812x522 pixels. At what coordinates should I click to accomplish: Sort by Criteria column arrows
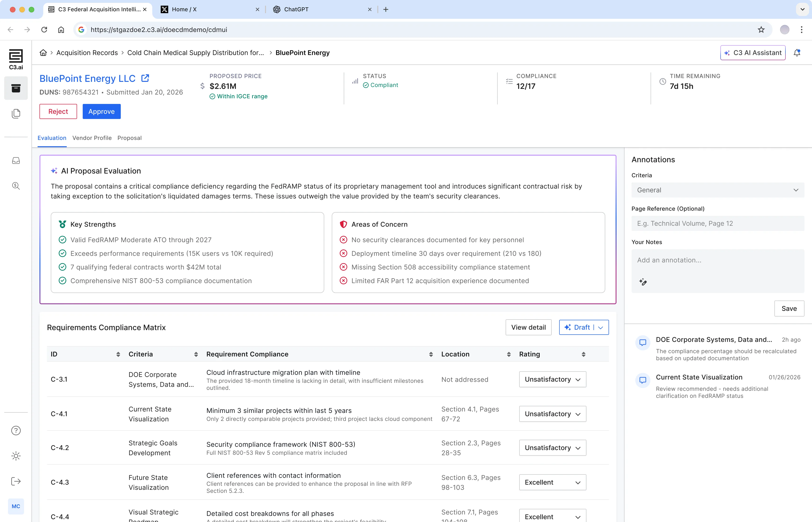pyautogui.click(x=196, y=354)
